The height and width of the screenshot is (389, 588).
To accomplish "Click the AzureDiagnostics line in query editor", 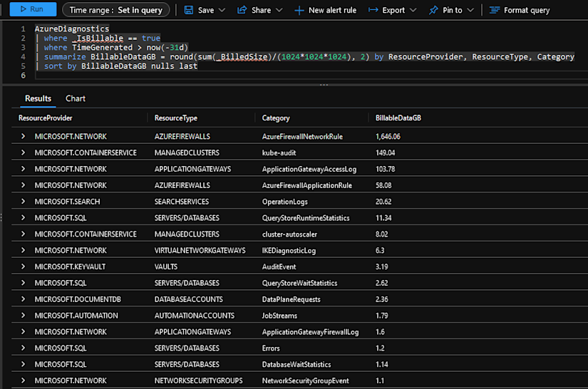I will (71, 28).
